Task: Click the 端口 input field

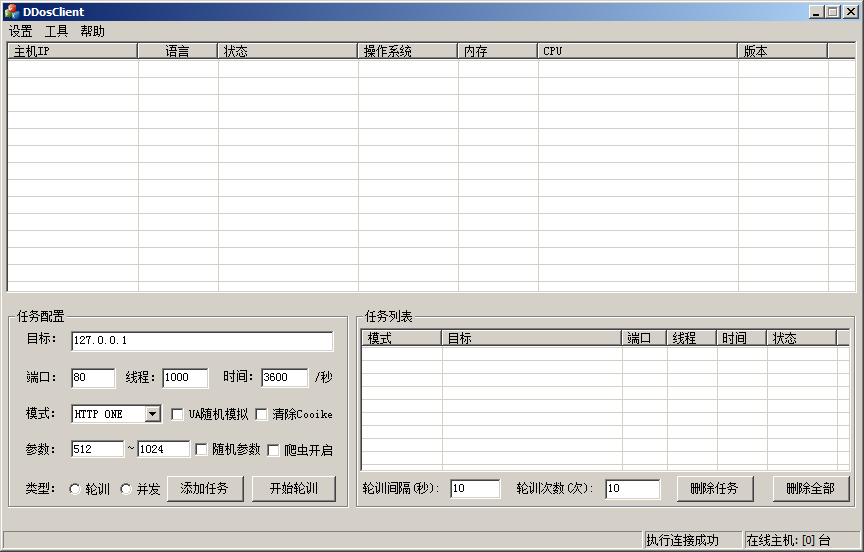Action: pos(93,378)
